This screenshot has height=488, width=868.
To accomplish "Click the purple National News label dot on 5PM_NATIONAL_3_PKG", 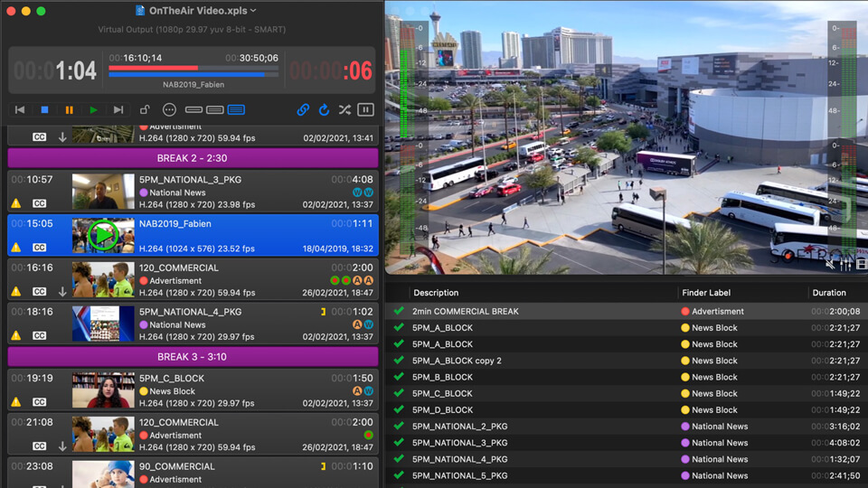I will click(x=144, y=192).
